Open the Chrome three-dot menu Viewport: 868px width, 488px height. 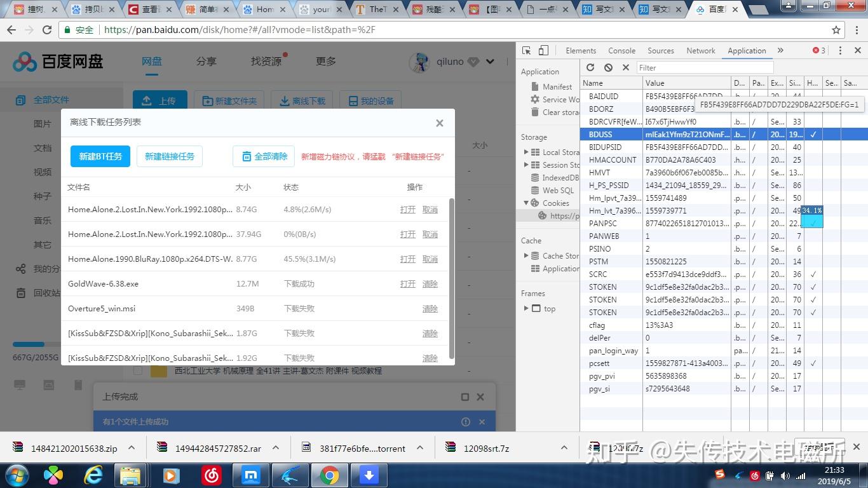(x=856, y=30)
